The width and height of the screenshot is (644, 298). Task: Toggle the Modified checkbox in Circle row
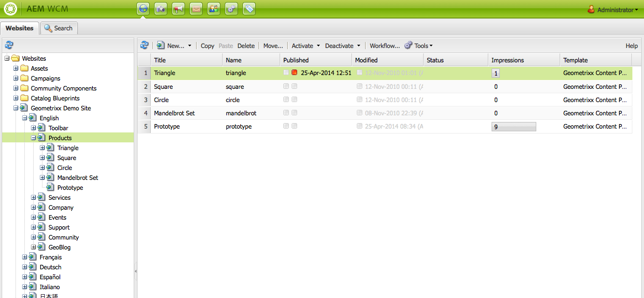tap(360, 100)
